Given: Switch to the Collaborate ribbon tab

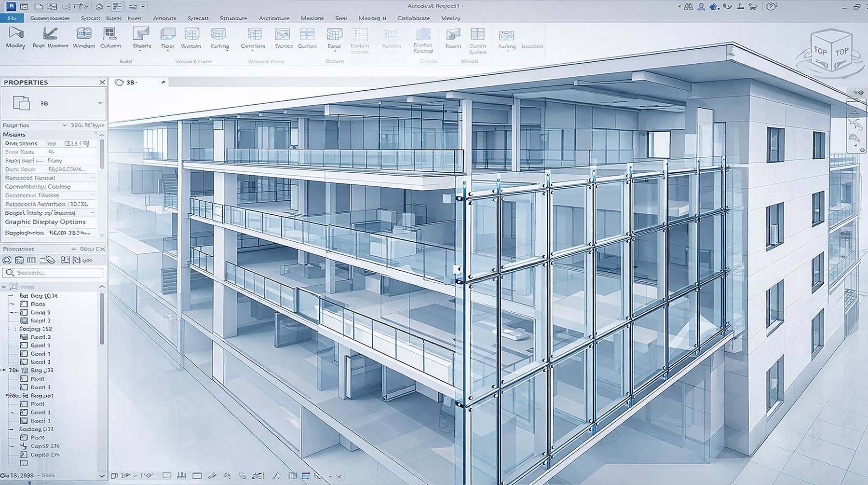Looking at the screenshot, I should (x=413, y=18).
